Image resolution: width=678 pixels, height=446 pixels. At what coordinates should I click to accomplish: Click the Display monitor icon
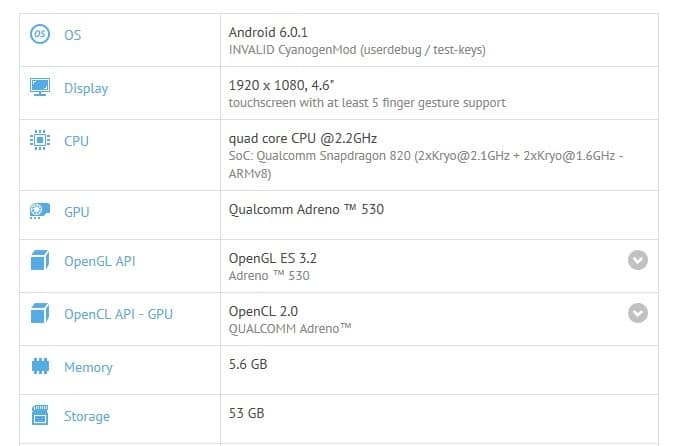click(41, 88)
